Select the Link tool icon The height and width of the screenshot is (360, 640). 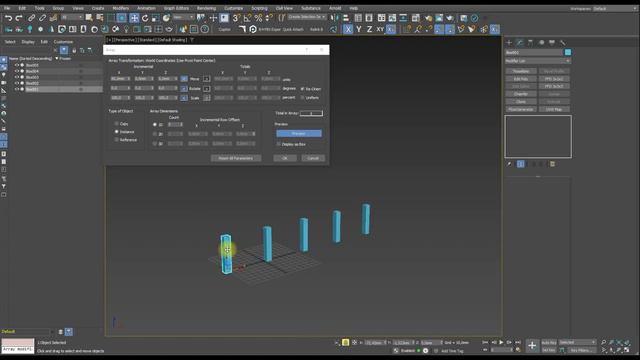coord(31,18)
